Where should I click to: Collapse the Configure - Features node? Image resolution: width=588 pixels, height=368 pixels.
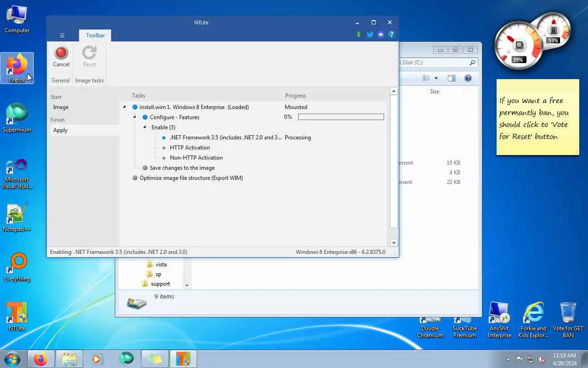(x=135, y=117)
